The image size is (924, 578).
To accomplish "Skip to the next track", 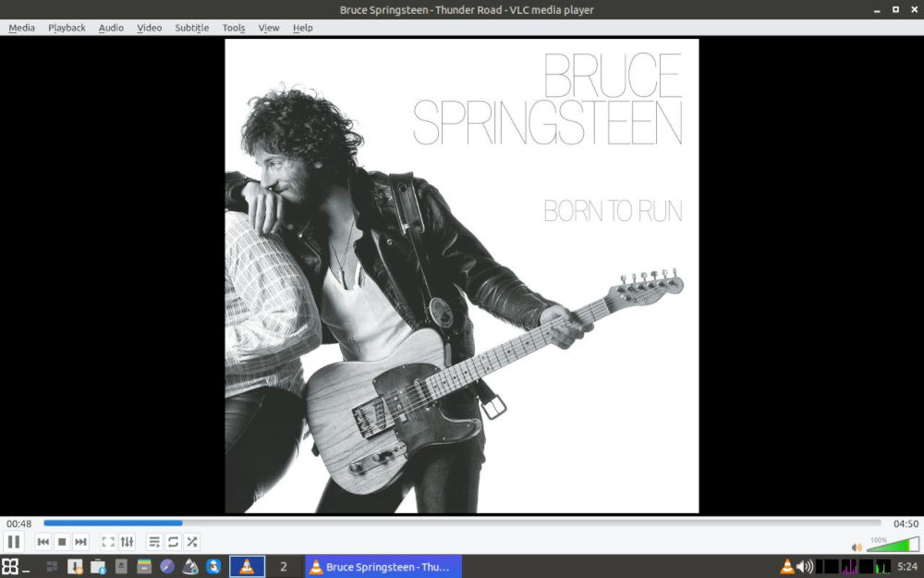I will [x=81, y=542].
